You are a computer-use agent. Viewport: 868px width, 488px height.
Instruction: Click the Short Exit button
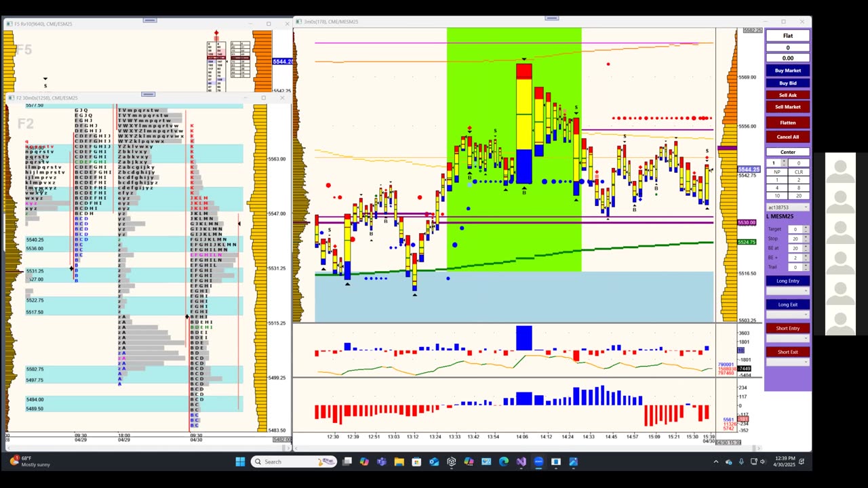[787, 352]
